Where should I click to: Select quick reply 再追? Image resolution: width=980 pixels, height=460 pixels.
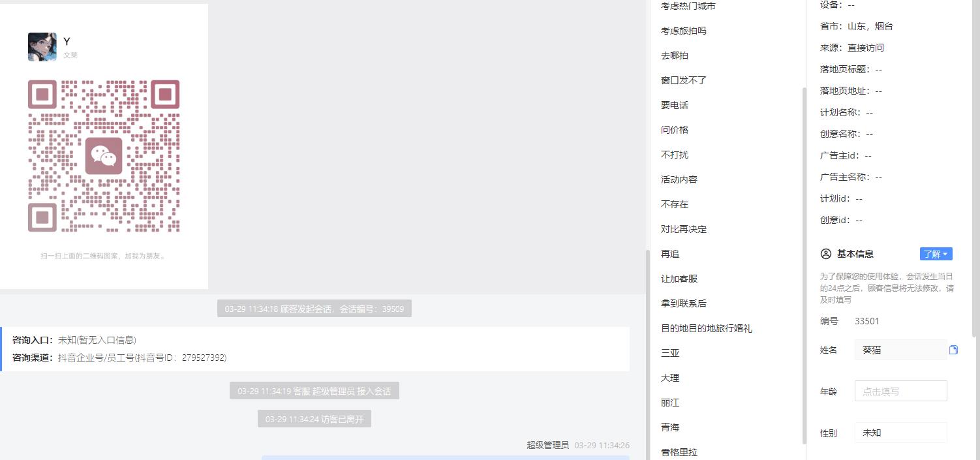point(670,254)
